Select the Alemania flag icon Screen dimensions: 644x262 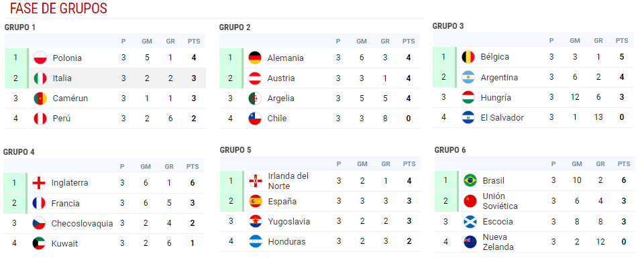pyautogui.click(x=255, y=58)
